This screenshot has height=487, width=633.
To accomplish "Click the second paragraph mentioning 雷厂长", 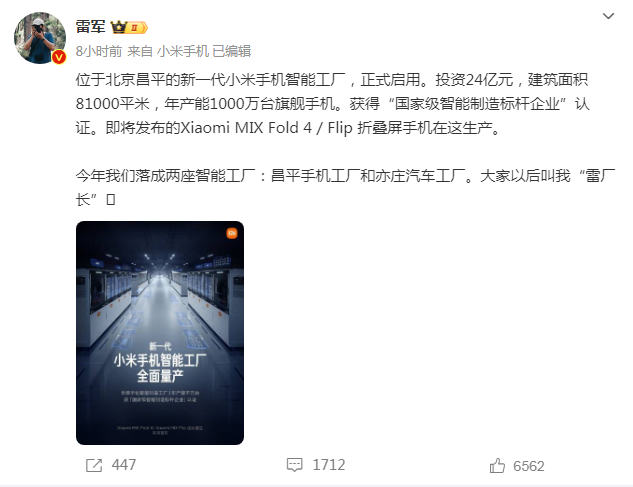I will pos(345,187).
